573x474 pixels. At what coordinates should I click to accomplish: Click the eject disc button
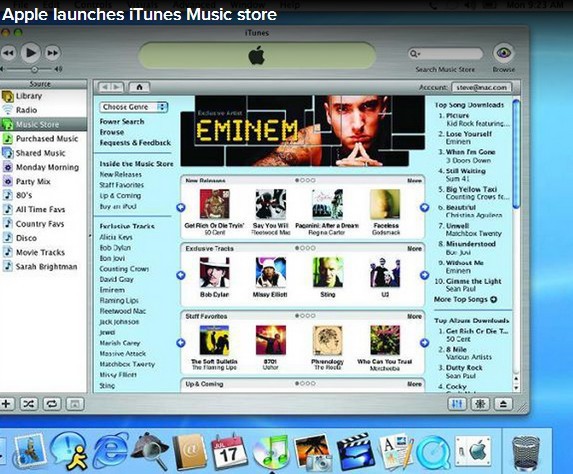[x=503, y=403]
